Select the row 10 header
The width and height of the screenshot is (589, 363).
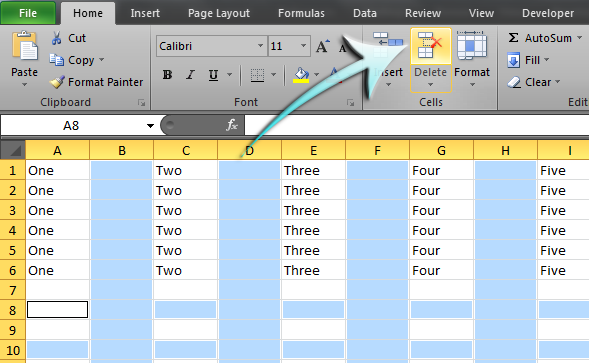13,350
